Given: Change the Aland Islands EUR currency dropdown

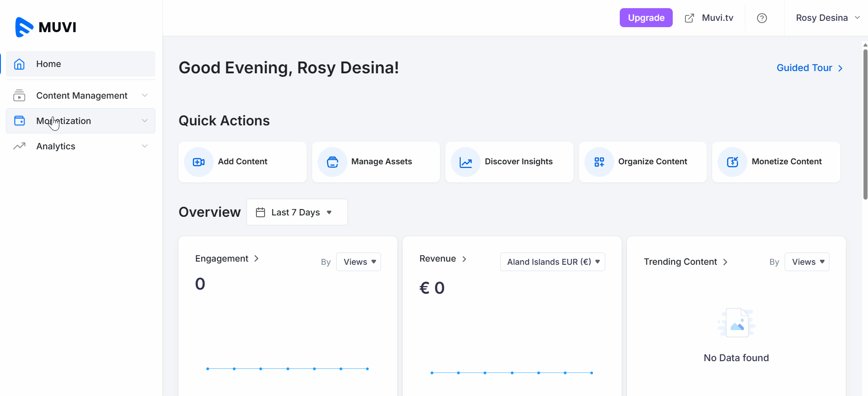Looking at the screenshot, I should pyautogui.click(x=552, y=262).
